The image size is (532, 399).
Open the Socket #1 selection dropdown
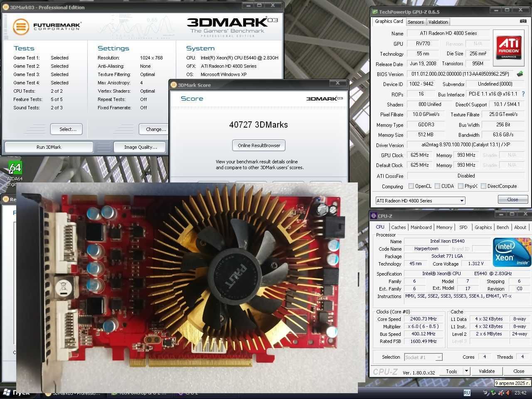423,357
